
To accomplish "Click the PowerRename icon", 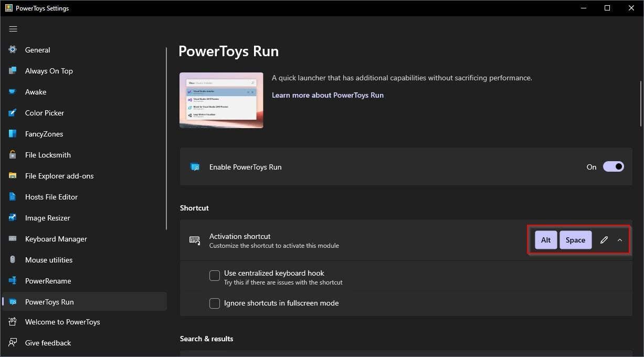I will tap(13, 281).
